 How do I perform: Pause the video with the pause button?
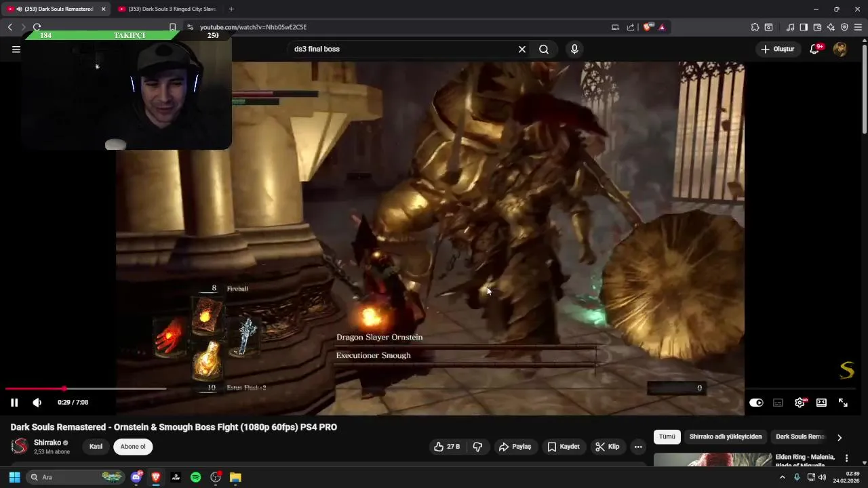click(14, 403)
